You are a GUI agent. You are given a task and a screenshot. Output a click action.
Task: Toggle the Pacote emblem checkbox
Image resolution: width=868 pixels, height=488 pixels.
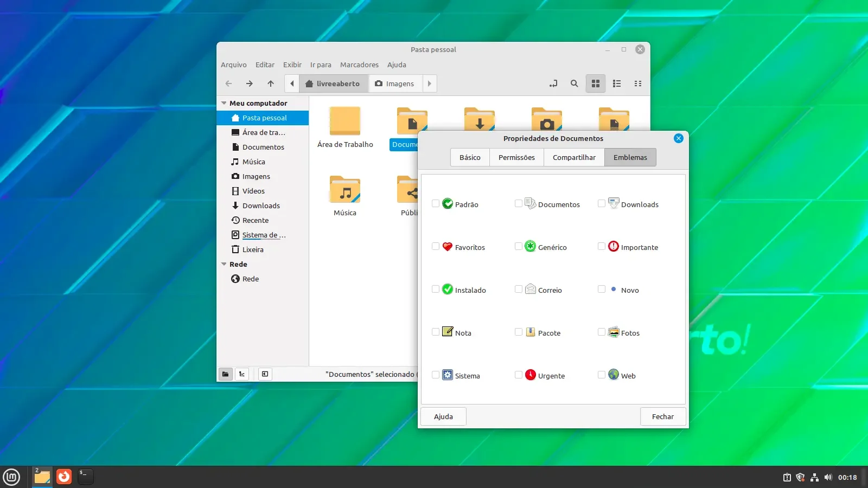[519, 332]
